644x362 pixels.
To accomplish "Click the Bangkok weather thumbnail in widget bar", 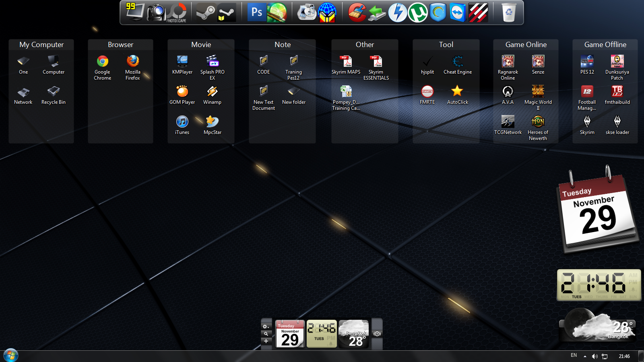I will click(x=354, y=334).
